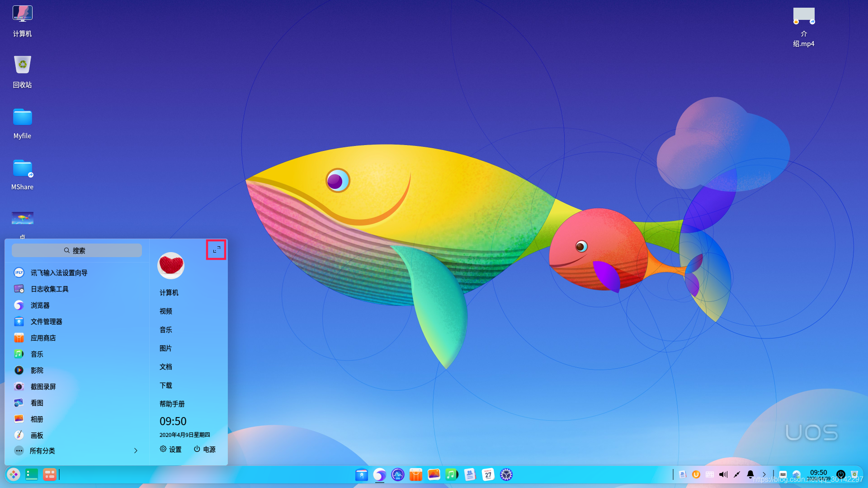This screenshot has height=488, width=868.
Task: Open the launcher button in the dock
Action: click(14, 474)
